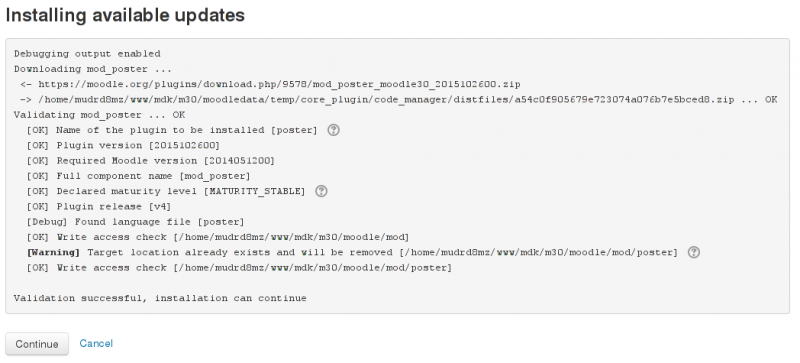Click the Continue button
The height and width of the screenshot is (363, 800).
[37, 344]
